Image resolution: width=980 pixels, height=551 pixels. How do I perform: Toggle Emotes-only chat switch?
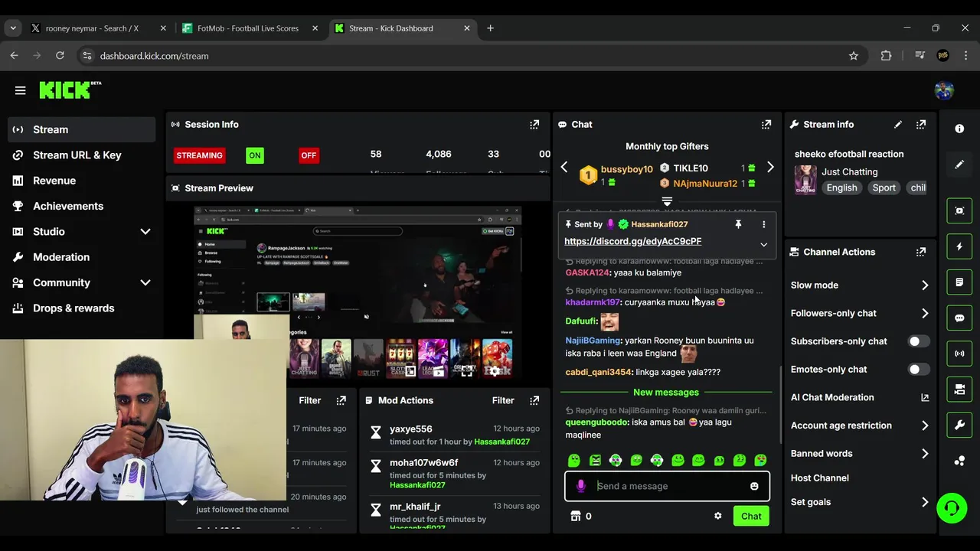[918, 369]
